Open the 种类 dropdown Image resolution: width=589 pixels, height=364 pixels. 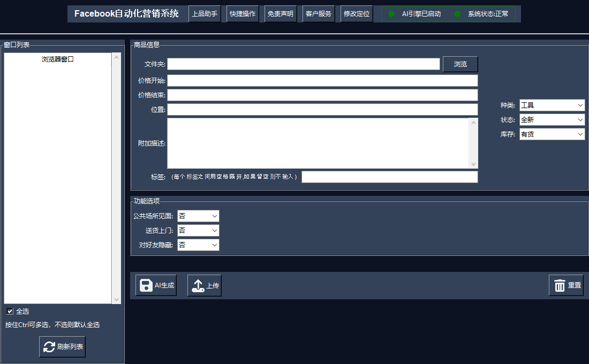[552, 105]
